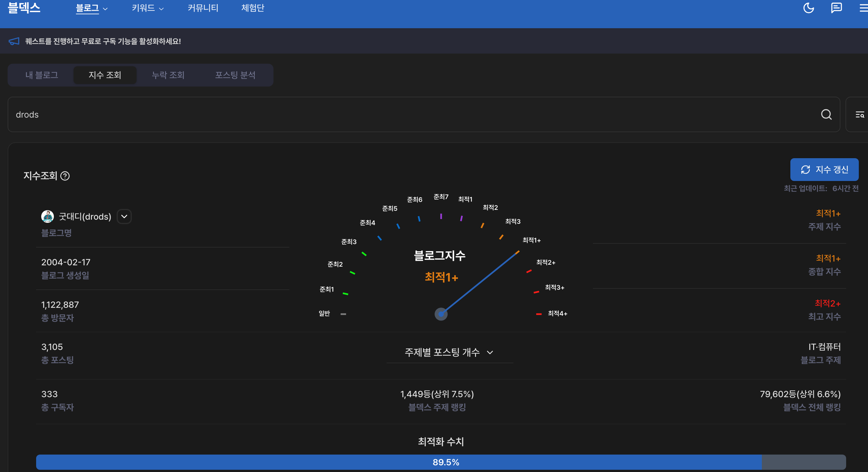Toggle dark mode with the moon icon
The height and width of the screenshot is (472, 868).
tap(808, 8)
